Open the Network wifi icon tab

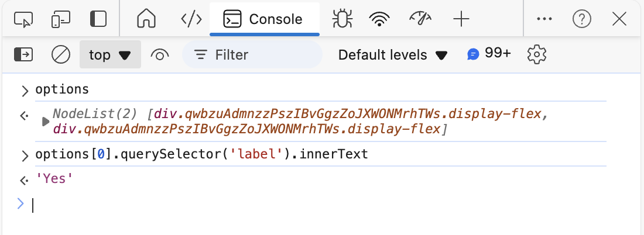(379, 19)
